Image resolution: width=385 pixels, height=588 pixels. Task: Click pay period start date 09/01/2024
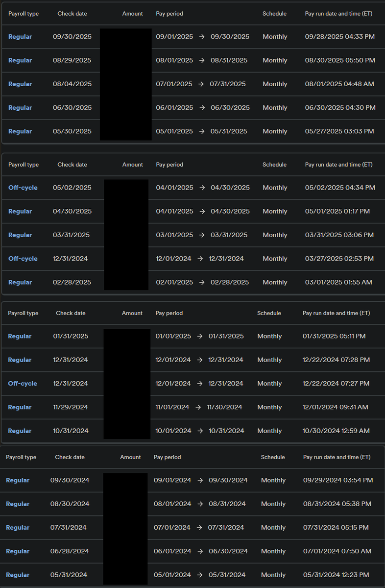172,480
